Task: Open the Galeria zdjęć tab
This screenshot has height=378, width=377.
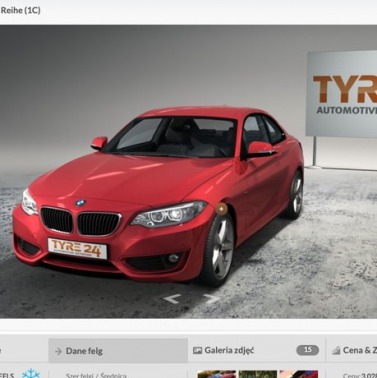Action: tap(256, 350)
